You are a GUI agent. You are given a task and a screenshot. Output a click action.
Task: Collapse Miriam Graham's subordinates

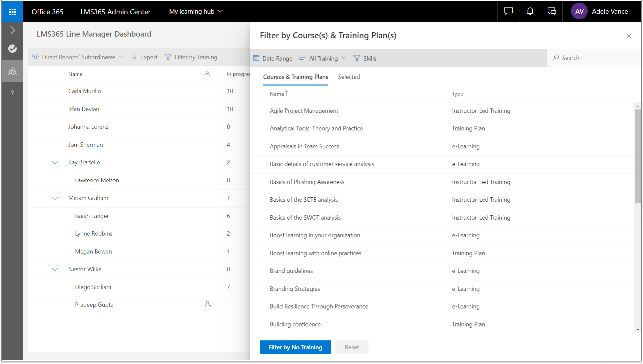point(55,198)
